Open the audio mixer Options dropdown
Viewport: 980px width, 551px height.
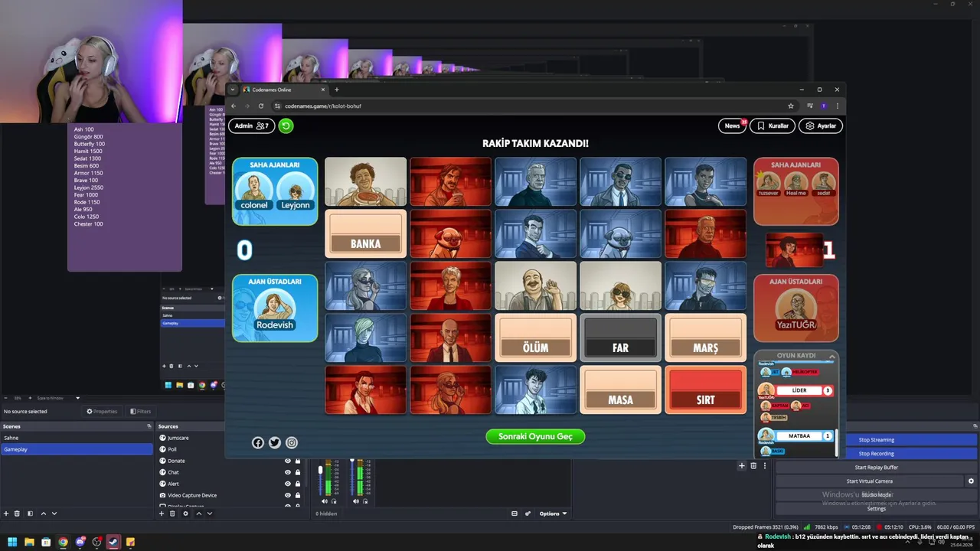[x=553, y=514]
